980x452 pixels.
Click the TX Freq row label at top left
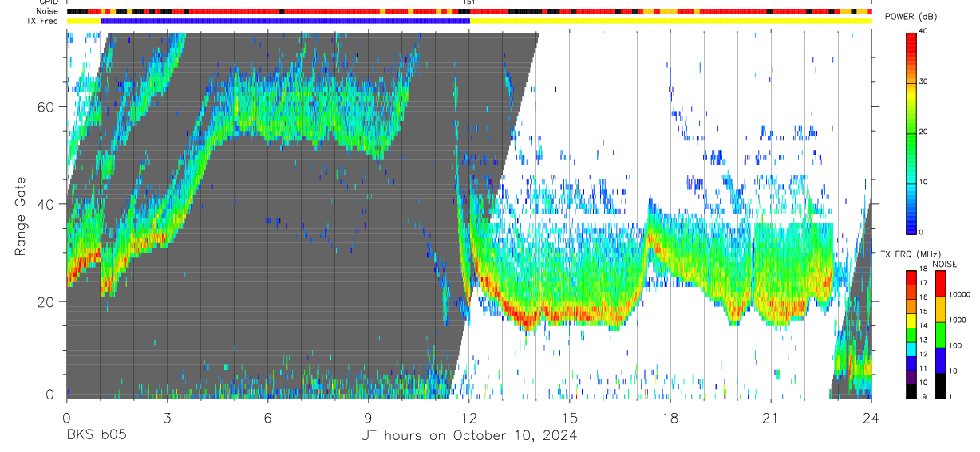[44, 21]
